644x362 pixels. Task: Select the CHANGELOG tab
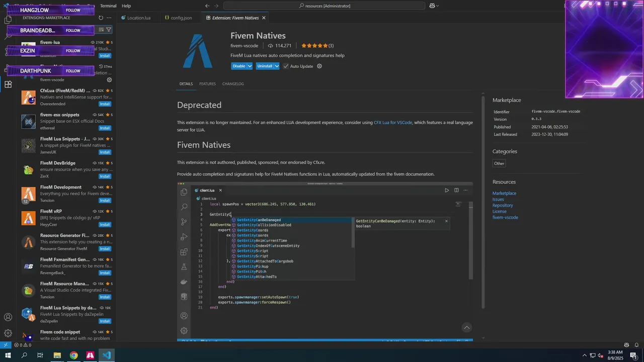233,83
